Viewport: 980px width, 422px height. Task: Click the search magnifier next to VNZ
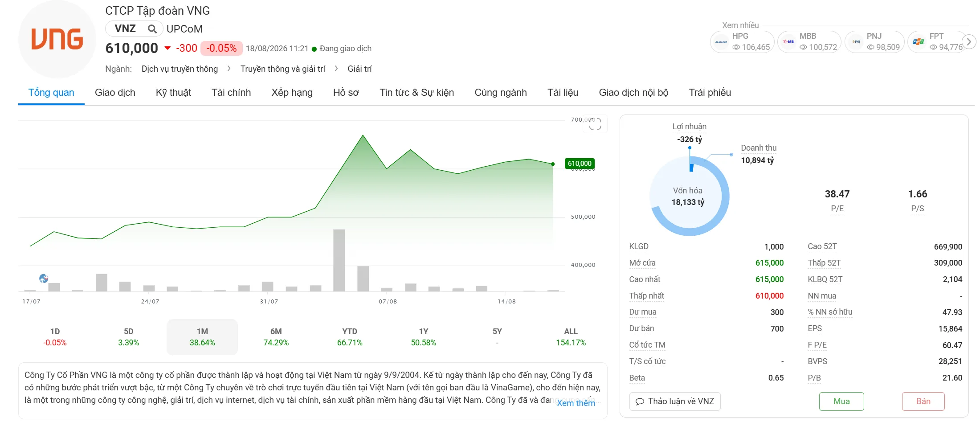pyautogui.click(x=152, y=29)
